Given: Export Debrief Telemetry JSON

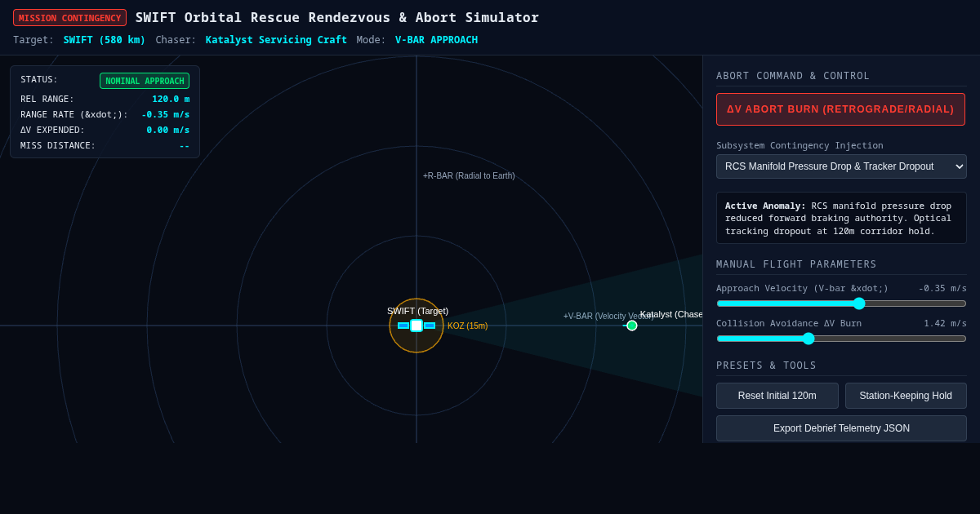Looking at the screenshot, I should [x=841, y=428].
